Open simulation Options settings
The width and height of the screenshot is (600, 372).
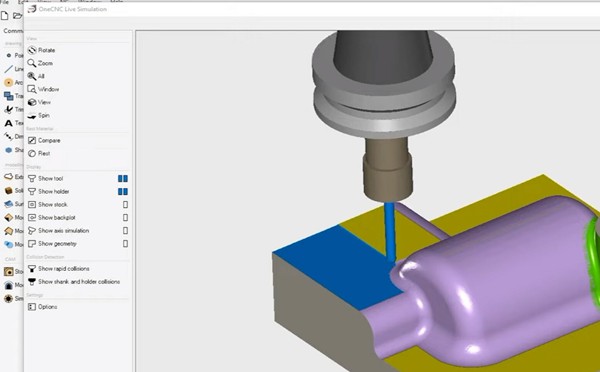pos(42,307)
